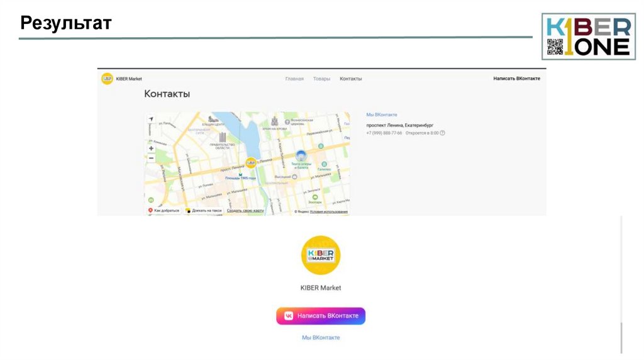Click the large round KIBER Market logo
644x361 pixels.
click(x=321, y=255)
